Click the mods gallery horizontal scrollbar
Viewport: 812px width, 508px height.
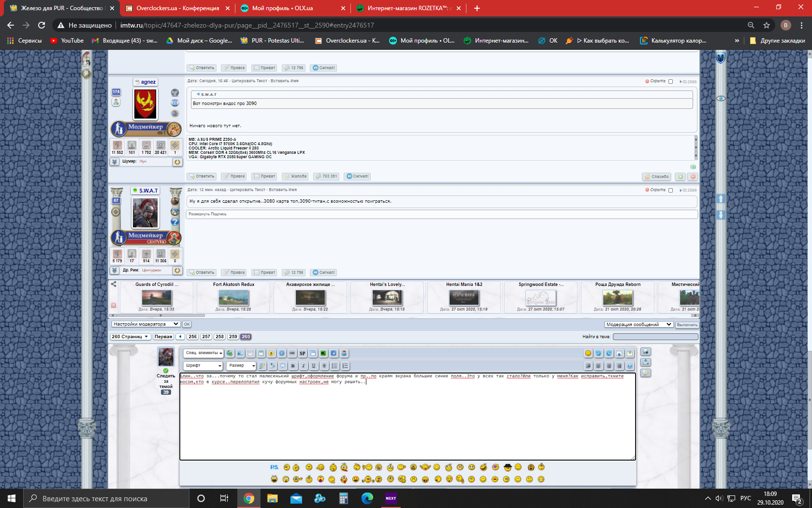162,315
